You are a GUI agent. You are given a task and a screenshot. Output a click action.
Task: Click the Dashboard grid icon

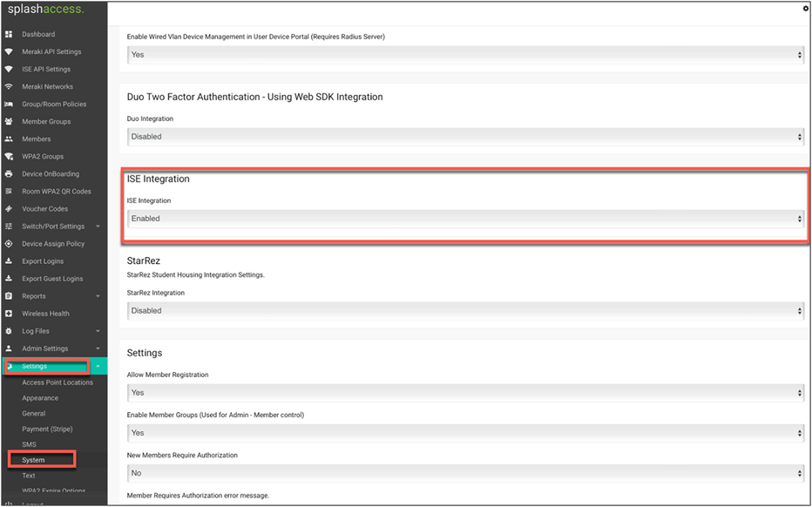[9, 34]
